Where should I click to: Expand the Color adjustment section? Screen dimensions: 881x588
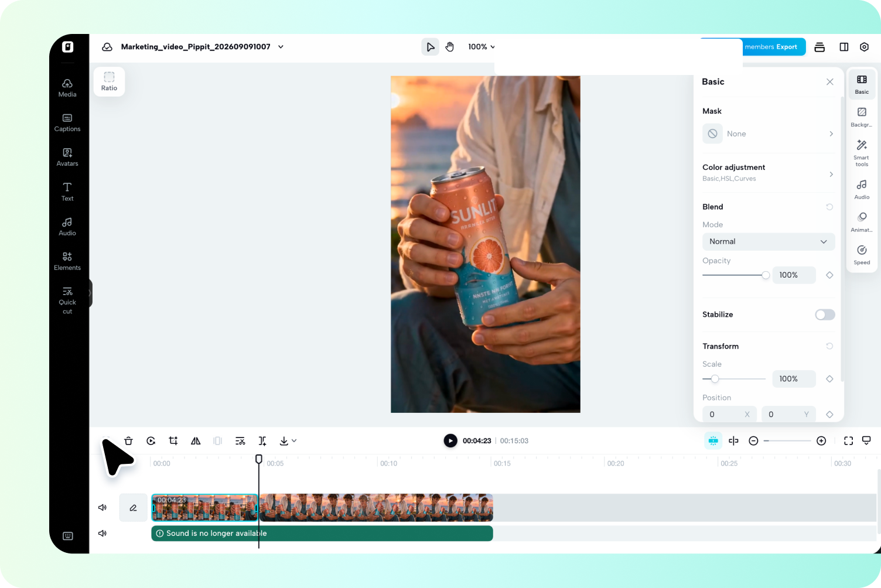coord(769,173)
